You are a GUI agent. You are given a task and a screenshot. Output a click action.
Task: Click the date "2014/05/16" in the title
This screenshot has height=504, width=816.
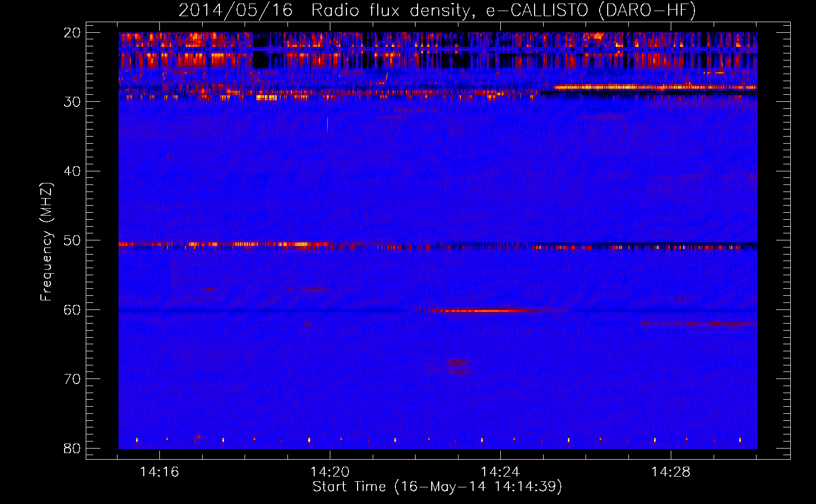(x=236, y=11)
